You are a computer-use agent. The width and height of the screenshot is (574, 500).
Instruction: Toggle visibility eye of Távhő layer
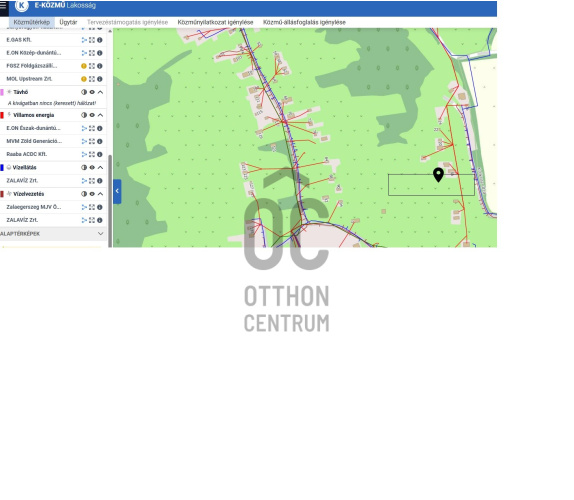pyautogui.click(x=92, y=92)
